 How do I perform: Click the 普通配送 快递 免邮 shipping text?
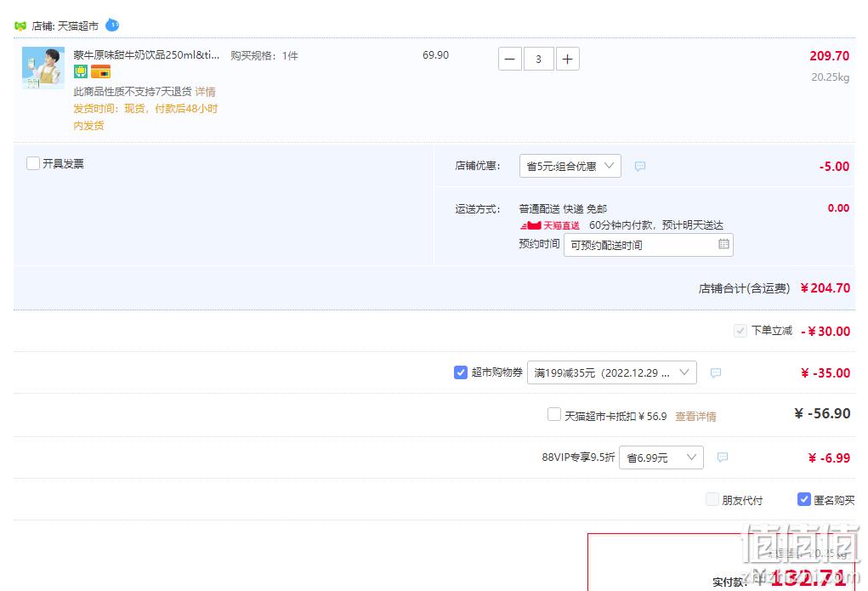click(x=563, y=209)
